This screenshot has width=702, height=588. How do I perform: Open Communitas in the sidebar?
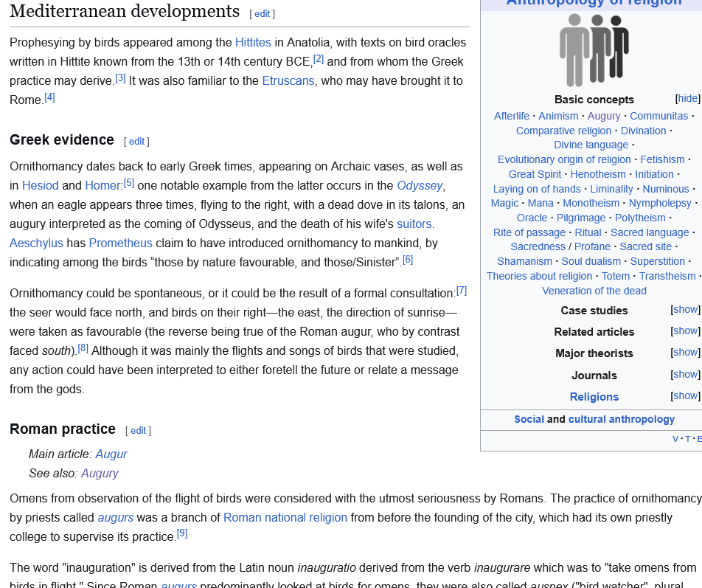(659, 116)
